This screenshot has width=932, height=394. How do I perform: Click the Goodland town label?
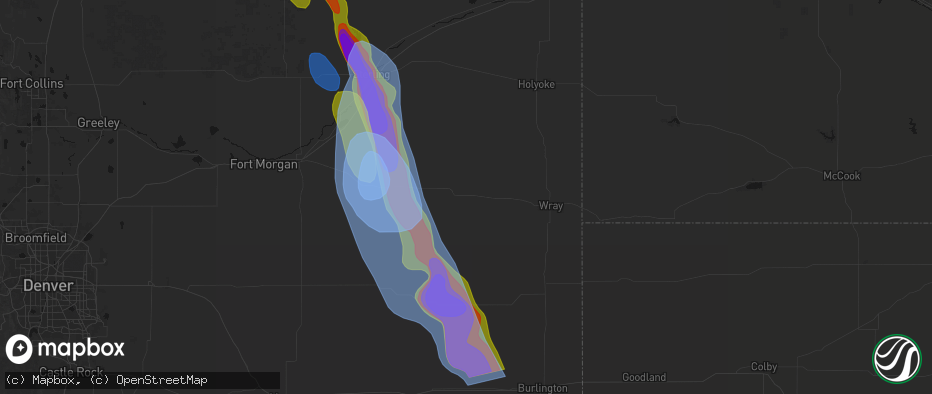pos(644,377)
